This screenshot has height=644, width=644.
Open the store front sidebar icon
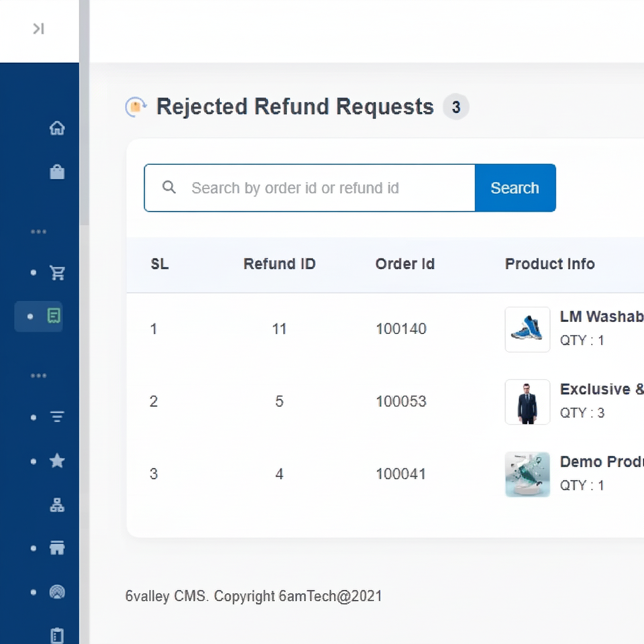[57, 548]
